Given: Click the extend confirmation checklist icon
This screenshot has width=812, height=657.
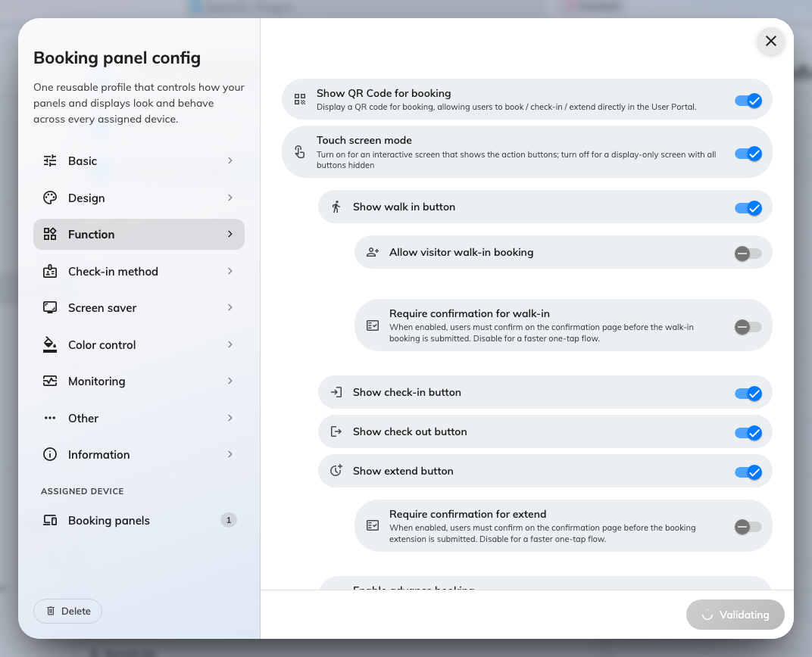Looking at the screenshot, I should point(373,525).
